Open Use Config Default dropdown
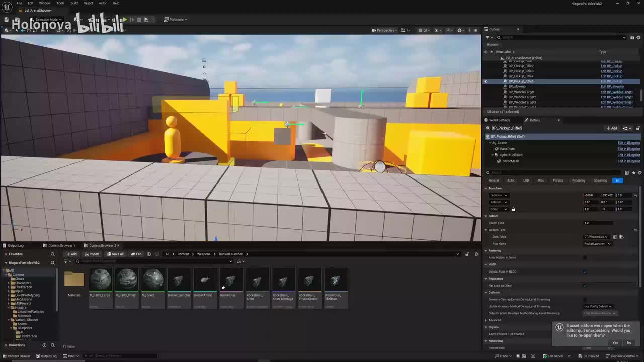Image resolution: width=644 pixels, height=362 pixels. (x=598, y=306)
